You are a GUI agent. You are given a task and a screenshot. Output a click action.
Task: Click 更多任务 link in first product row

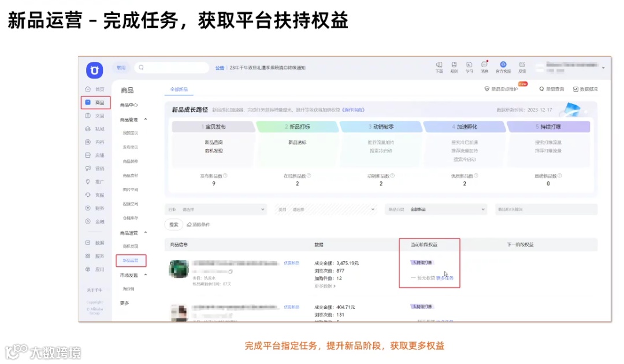[x=444, y=278]
